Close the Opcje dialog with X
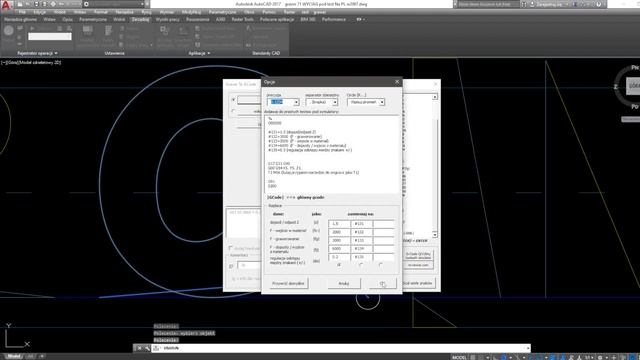Image resolution: width=640 pixels, height=360 pixels. click(x=397, y=82)
